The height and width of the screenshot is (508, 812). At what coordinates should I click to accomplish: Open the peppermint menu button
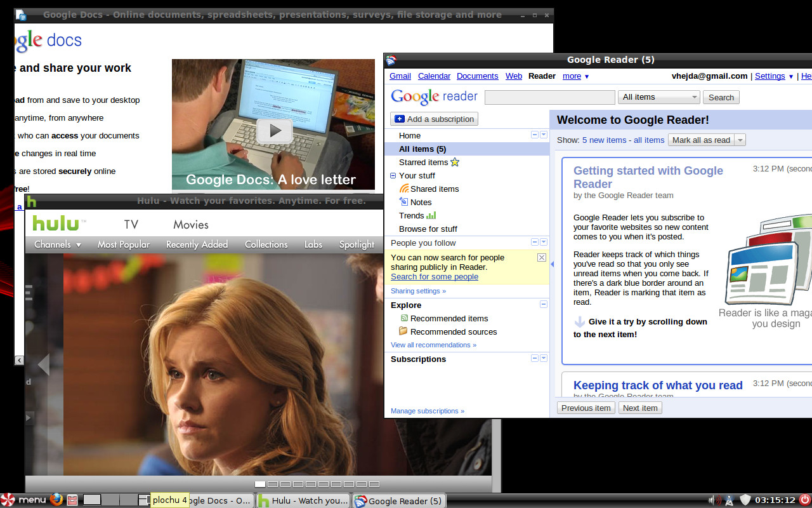pos(23,500)
